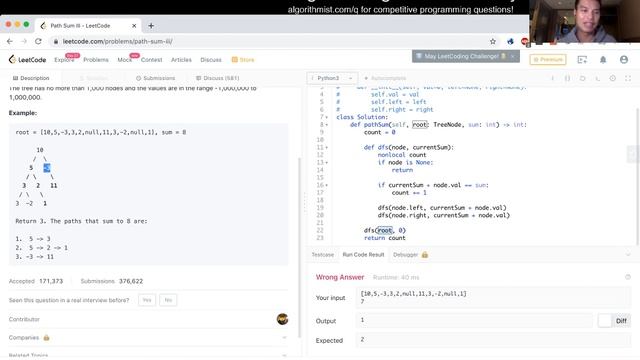
Task: Switch to the Discuss (581) tab
Action: coord(218,78)
